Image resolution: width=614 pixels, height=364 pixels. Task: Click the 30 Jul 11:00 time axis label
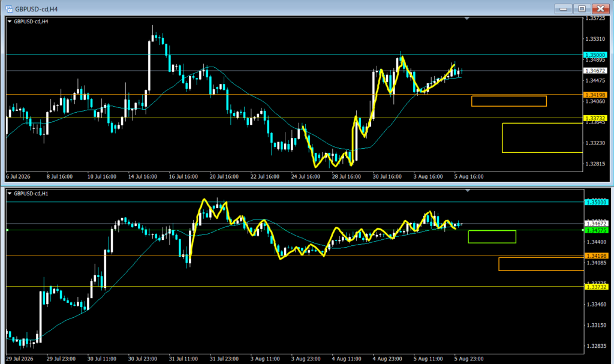102,359
